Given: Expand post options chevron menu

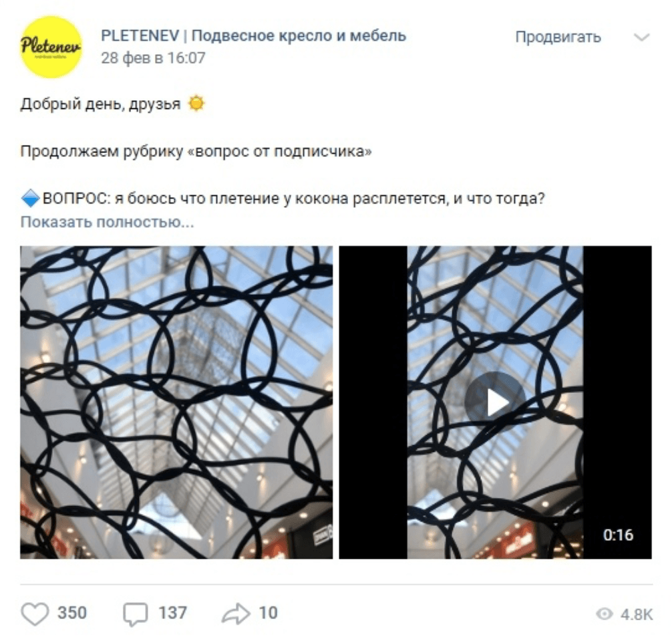Looking at the screenshot, I should click(641, 37).
